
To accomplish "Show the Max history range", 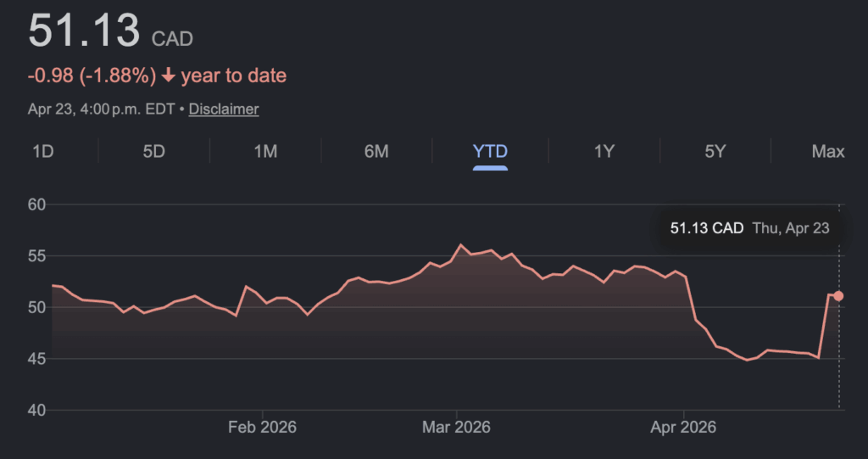I will pyautogui.click(x=827, y=151).
